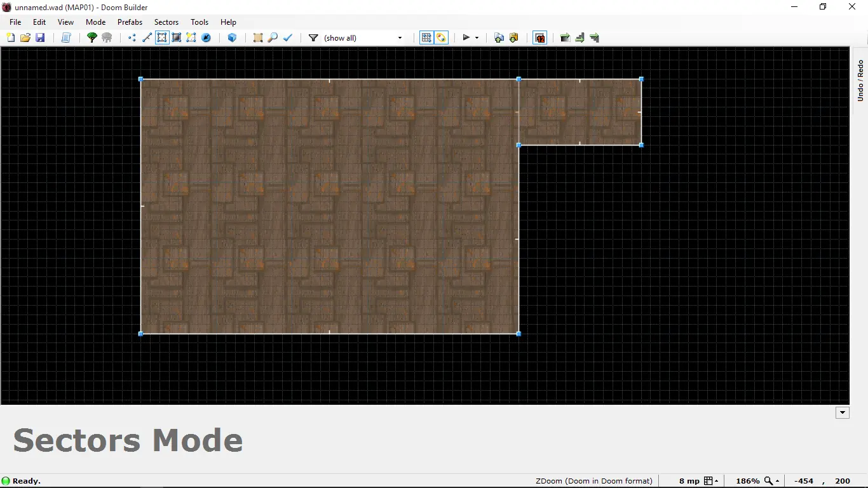Open the script editor scroll icon
The height and width of the screenshot is (488, 868).
pos(65,38)
